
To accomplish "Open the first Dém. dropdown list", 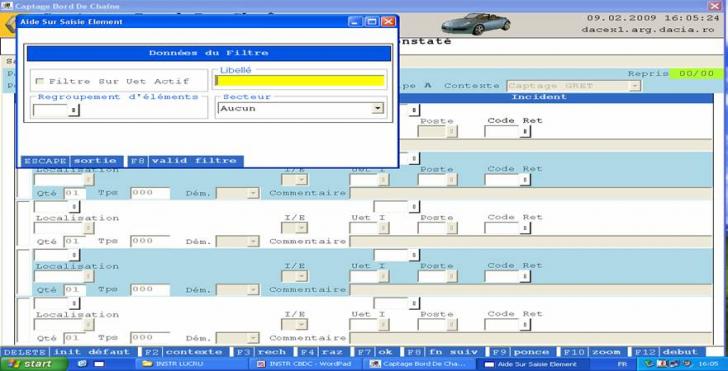I will pos(253,193).
